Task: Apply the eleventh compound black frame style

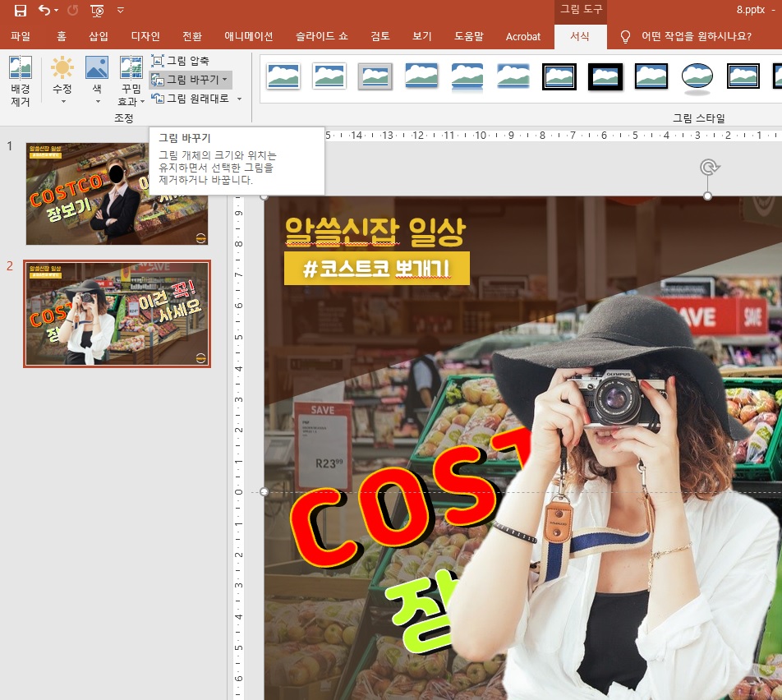Action: tap(743, 76)
